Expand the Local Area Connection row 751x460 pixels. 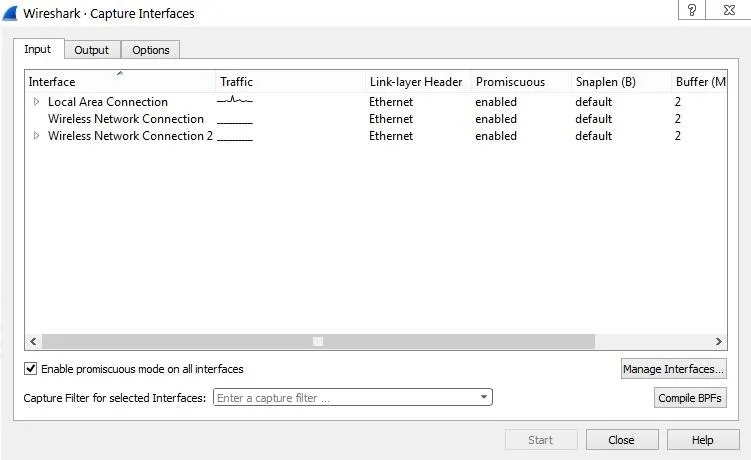pos(36,102)
